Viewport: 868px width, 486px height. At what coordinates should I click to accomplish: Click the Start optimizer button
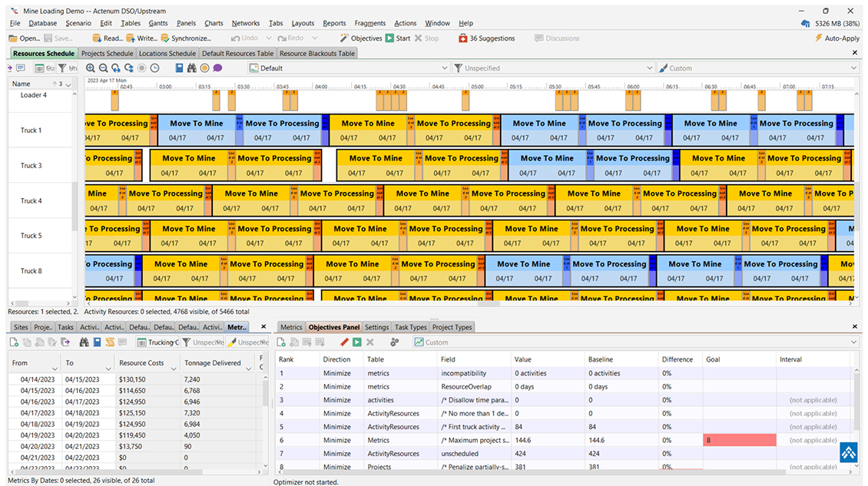(x=398, y=38)
